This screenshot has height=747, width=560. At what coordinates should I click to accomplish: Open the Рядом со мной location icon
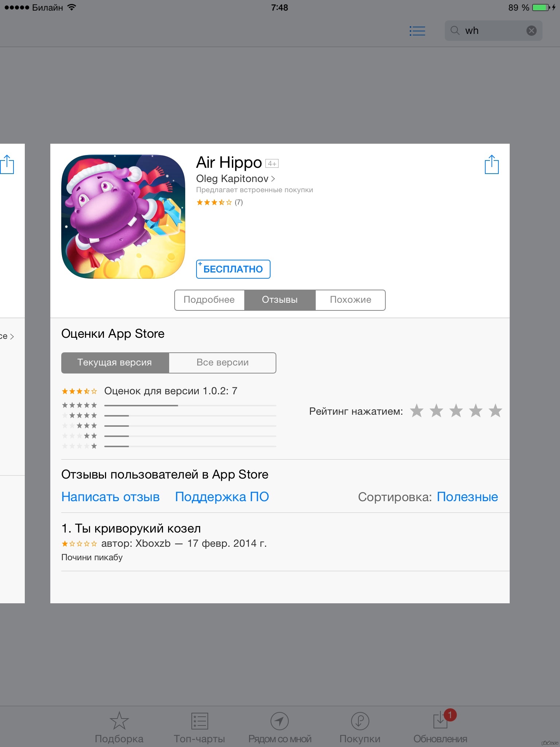point(280,721)
